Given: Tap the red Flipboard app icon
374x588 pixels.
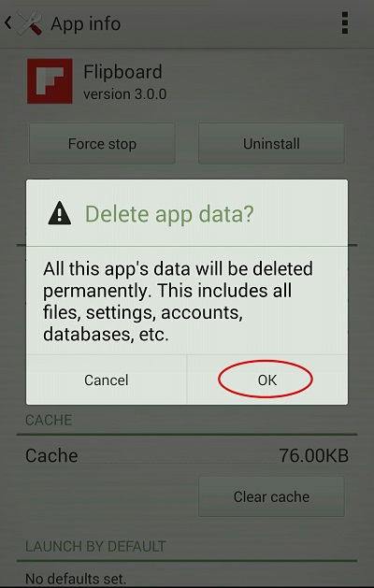Looking at the screenshot, I should (x=50, y=80).
